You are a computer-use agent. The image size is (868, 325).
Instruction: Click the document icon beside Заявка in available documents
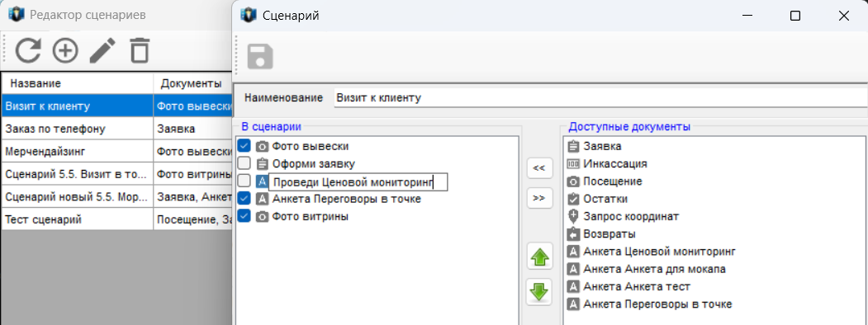click(x=573, y=147)
